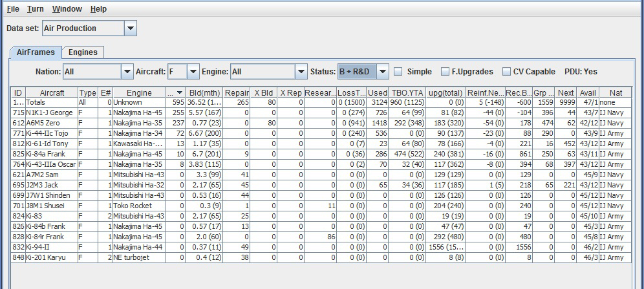This screenshot has width=644, height=289.
Task: Select the Ki-83 aircraft row
Action: pos(321,216)
